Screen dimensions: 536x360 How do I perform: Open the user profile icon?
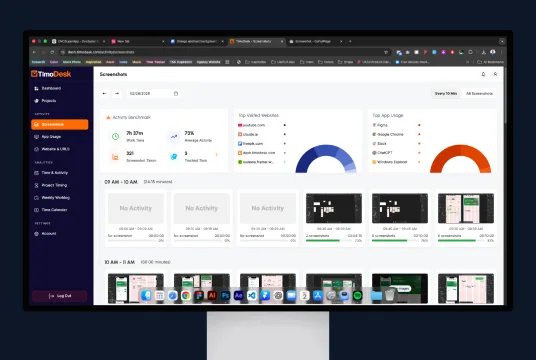click(495, 74)
